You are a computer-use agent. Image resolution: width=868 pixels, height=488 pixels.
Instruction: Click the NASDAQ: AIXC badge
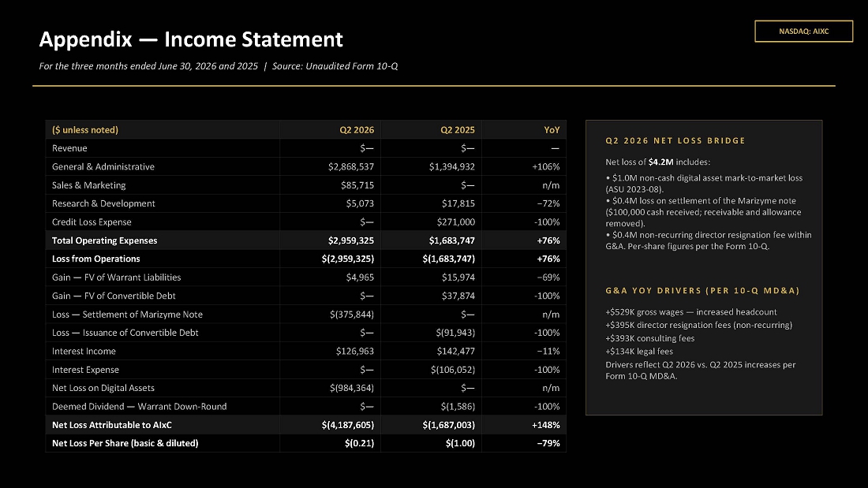[803, 32]
